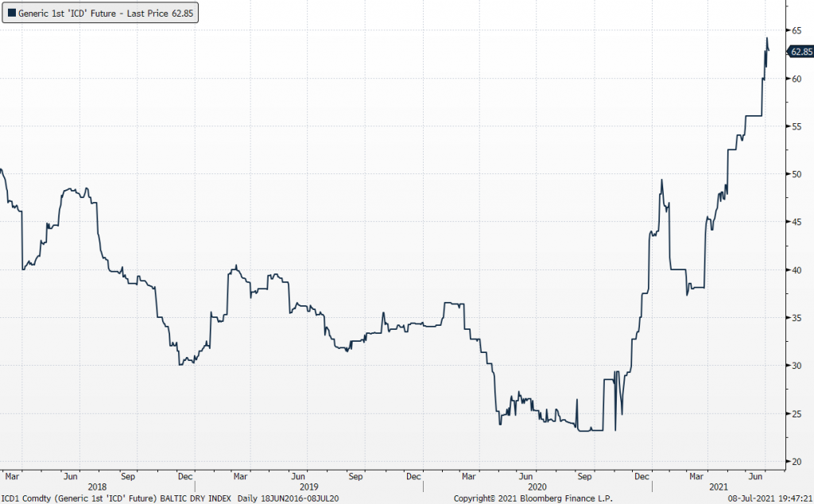Click the Sep label above 2019
The height and width of the screenshot is (504, 814).
point(355,476)
